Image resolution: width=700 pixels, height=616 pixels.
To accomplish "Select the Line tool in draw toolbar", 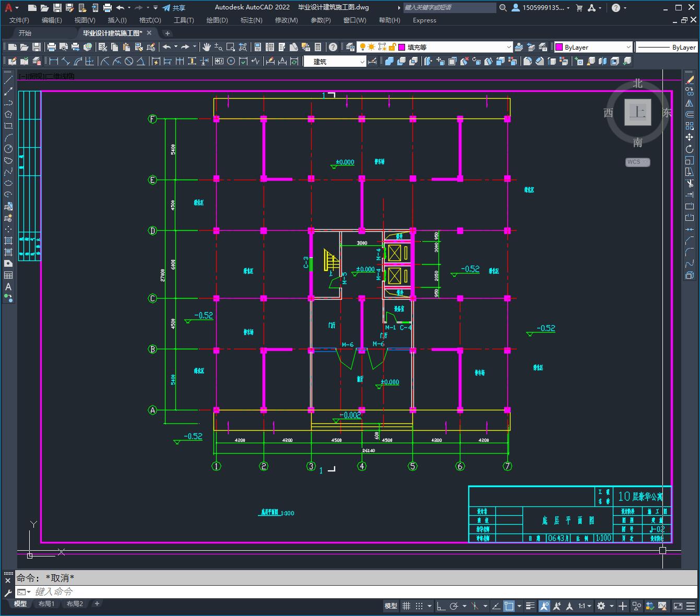I will [8, 80].
